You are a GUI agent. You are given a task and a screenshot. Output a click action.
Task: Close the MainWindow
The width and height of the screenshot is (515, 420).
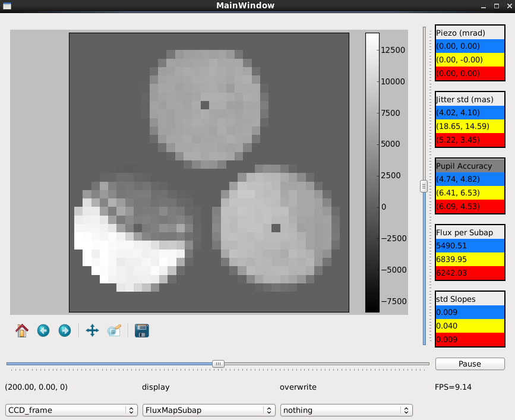510,6
